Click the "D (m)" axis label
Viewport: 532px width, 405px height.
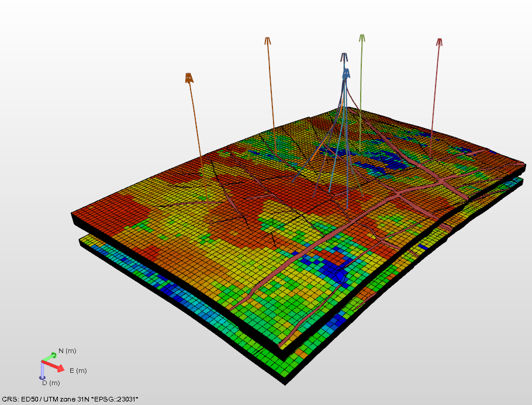click(x=51, y=383)
